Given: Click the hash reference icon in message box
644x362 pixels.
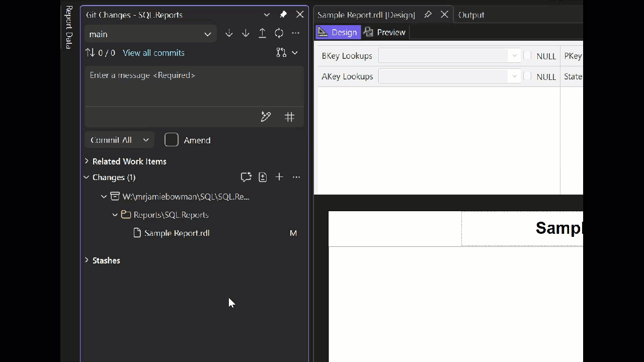Looking at the screenshot, I should (x=289, y=117).
